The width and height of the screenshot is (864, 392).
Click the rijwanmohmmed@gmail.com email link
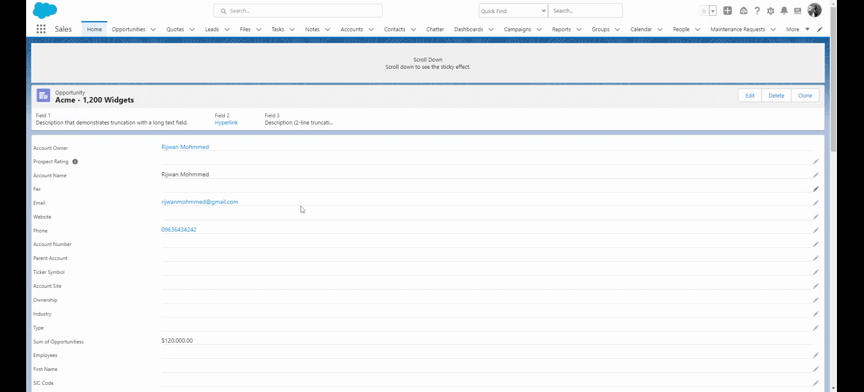point(199,202)
